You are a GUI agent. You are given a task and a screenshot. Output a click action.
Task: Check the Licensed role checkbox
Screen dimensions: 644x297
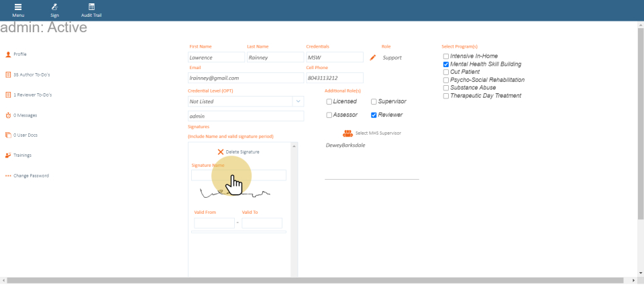point(329,102)
